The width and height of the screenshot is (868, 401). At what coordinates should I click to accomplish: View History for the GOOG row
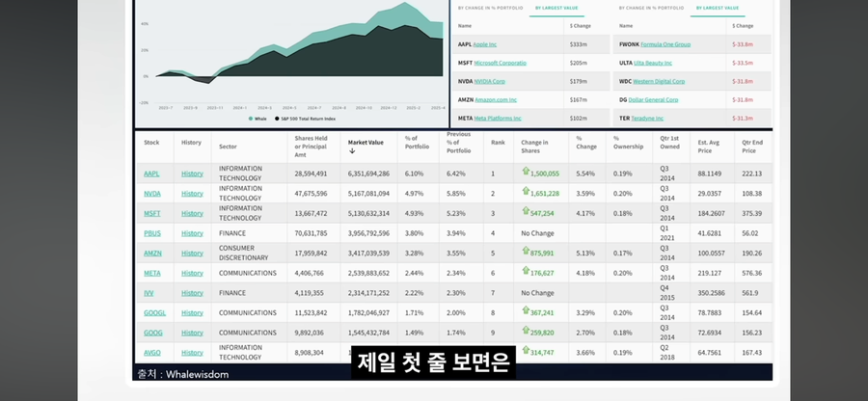(192, 333)
